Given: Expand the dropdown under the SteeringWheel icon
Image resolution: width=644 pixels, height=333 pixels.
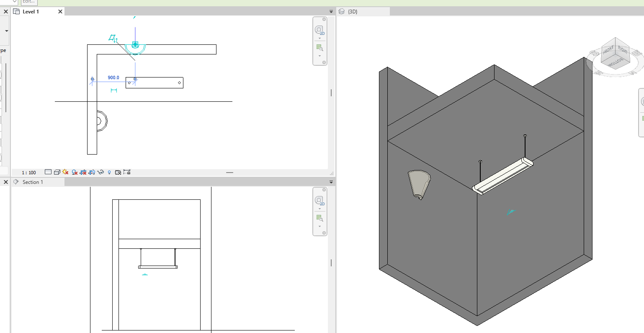Looking at the screenshot, I should click(320, 38).
